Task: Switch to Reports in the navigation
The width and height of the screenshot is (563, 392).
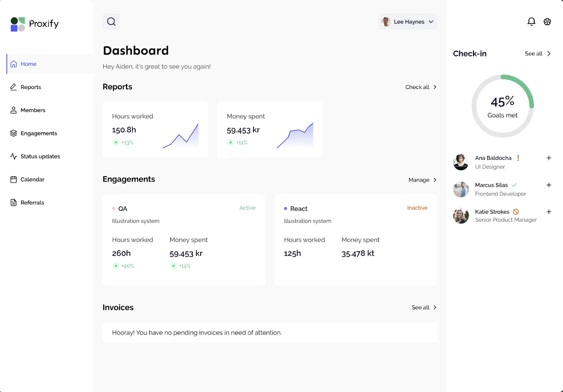Action: pos(31,87)
